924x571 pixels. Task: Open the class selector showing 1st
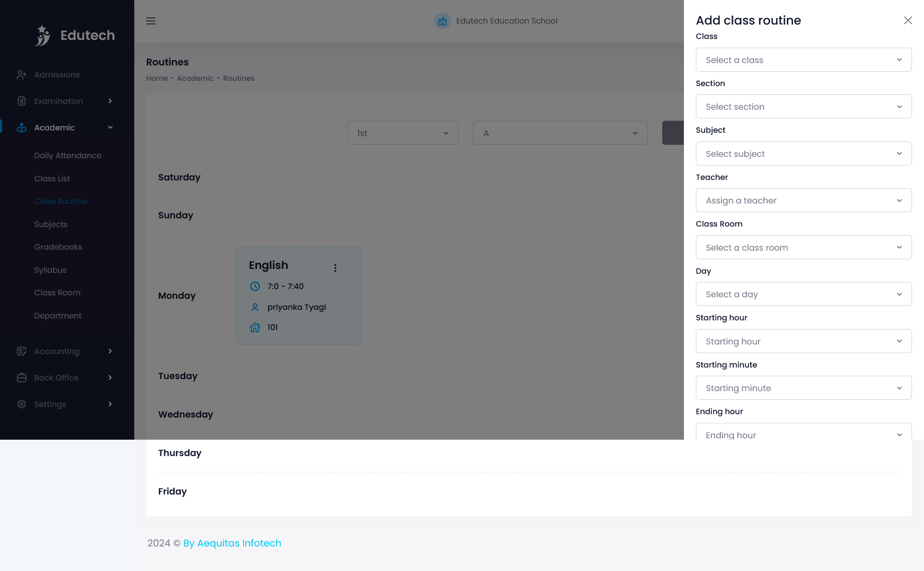(x=403, y=133)
